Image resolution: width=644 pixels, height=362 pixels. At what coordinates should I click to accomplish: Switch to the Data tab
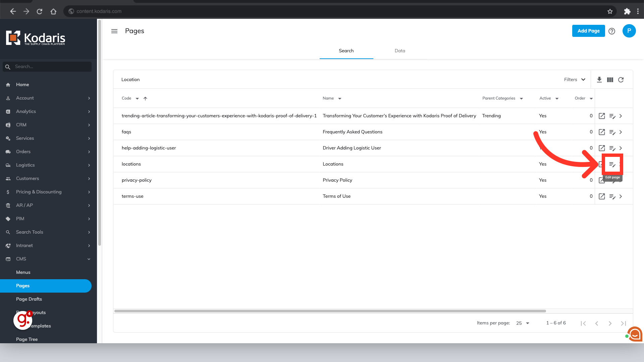[400, 51]
